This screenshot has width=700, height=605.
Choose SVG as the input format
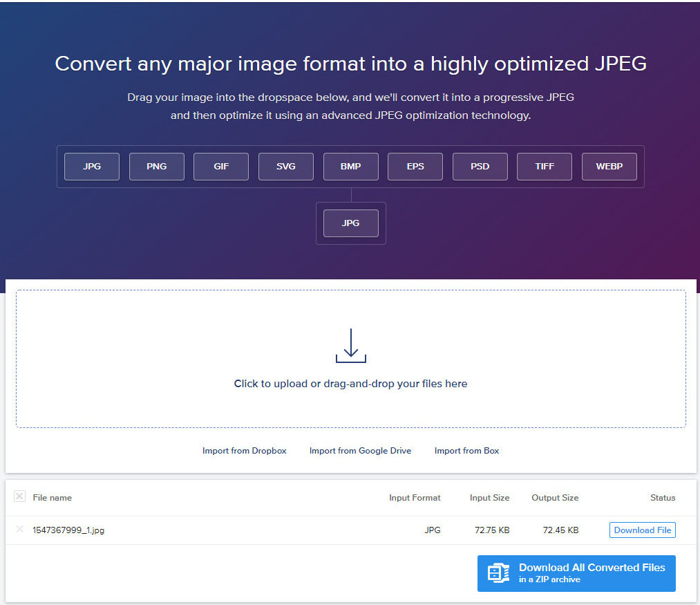(x=285, y=167)
